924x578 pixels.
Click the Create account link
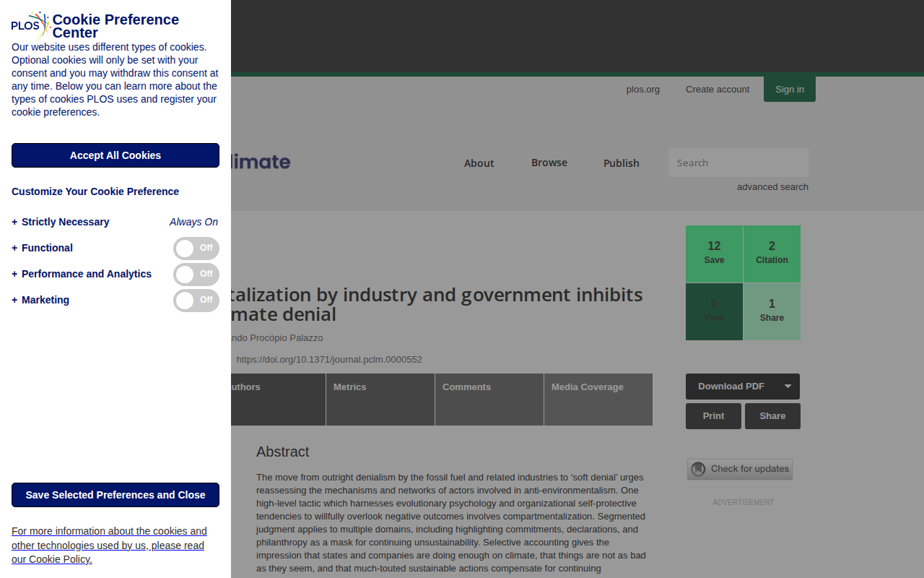coord(718,90)
